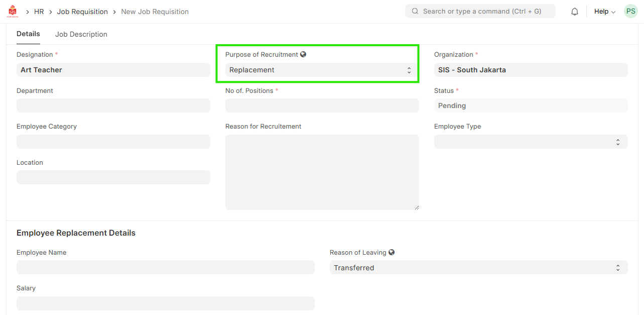Click the search magnifier icon

(x=415, y=11)
